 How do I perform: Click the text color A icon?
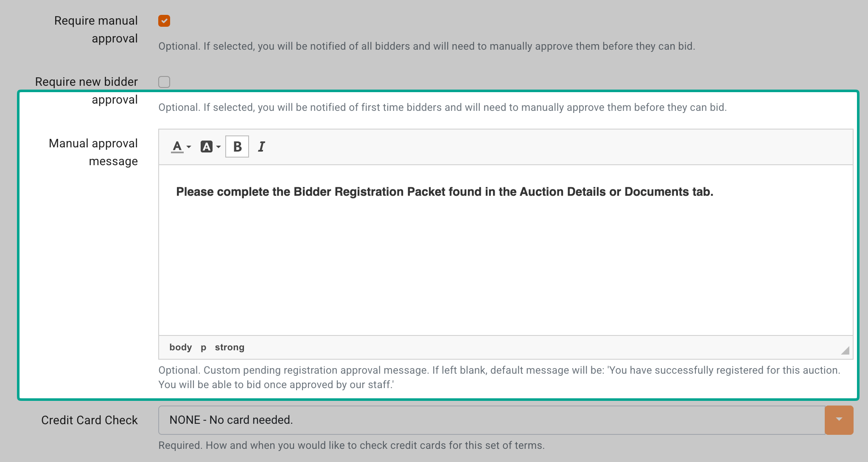[x=177, y=147]
